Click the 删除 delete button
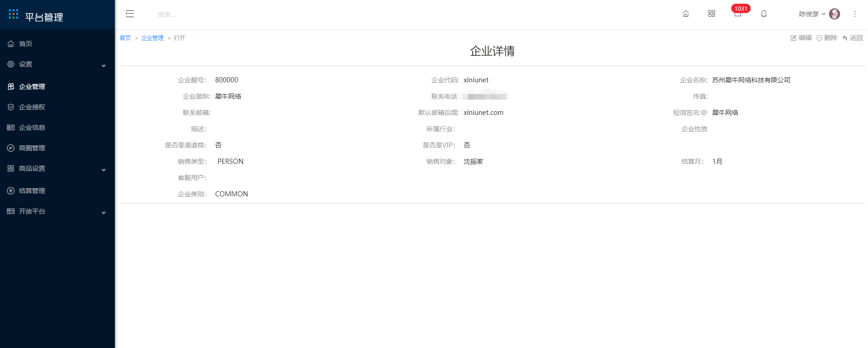Screen dimensions: 868x348 827,38
